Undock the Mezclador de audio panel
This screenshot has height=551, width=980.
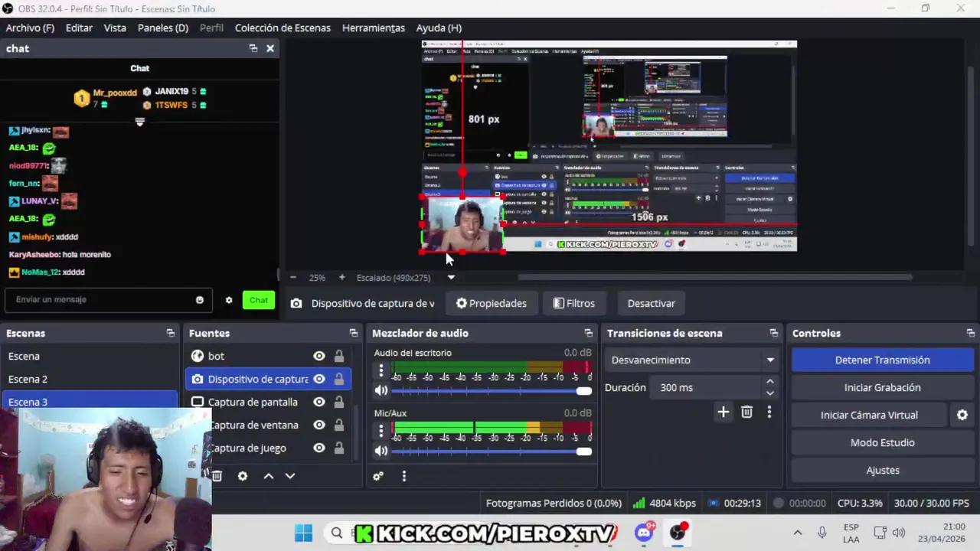[588, 333]
